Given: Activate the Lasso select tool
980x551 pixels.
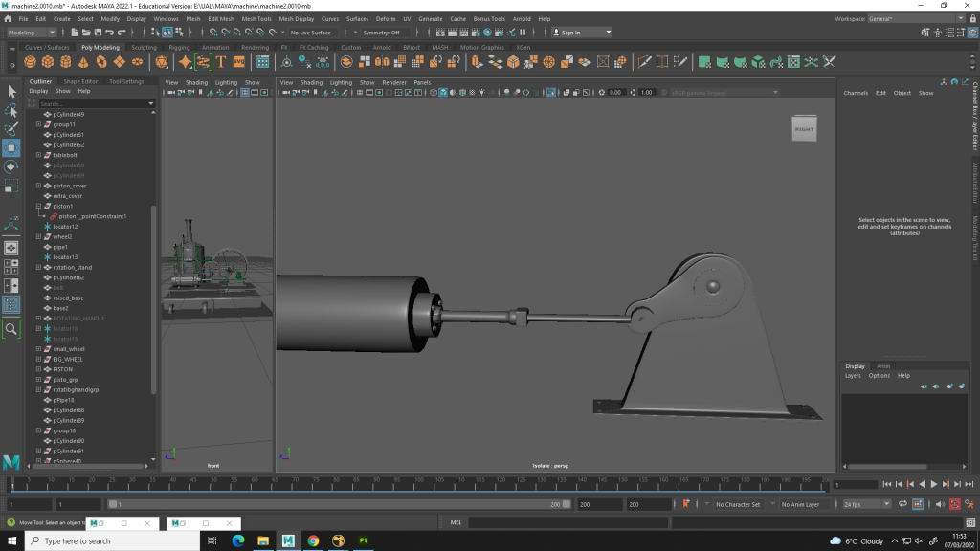Looking at the screenshot, I should 11,111.
